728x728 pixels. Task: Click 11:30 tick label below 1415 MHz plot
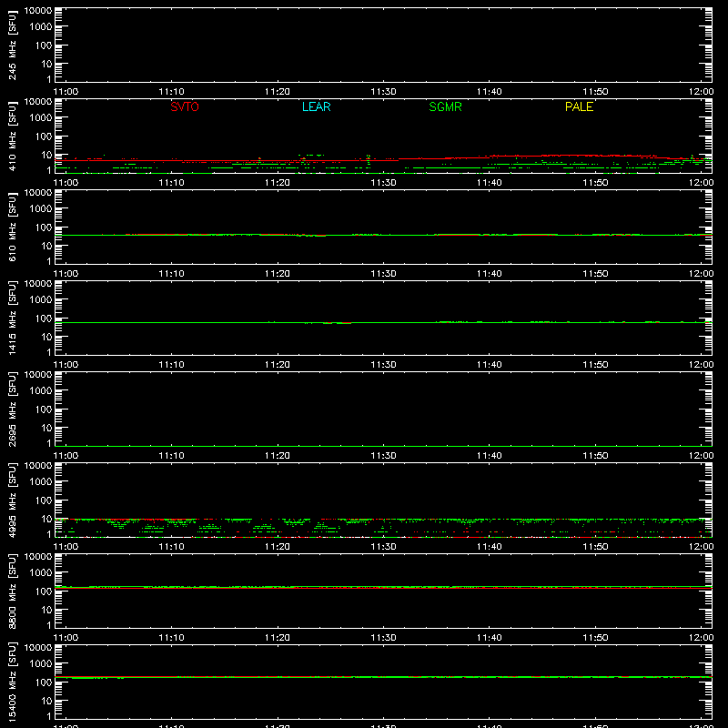[x=383, y=365]
